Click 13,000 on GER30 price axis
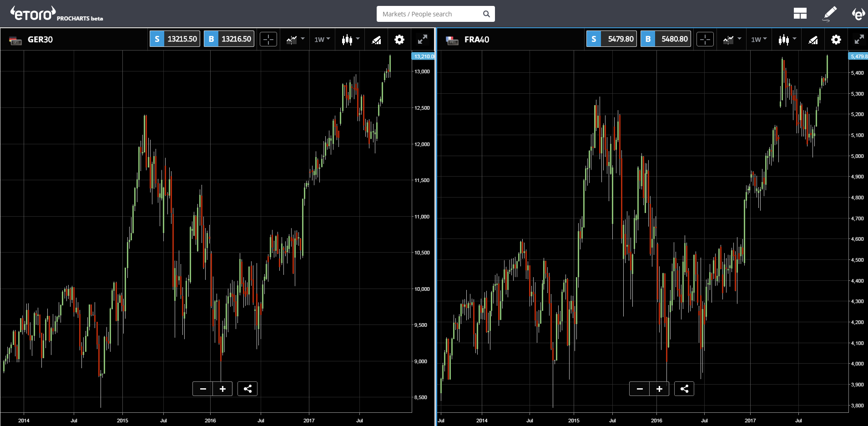 422,71
